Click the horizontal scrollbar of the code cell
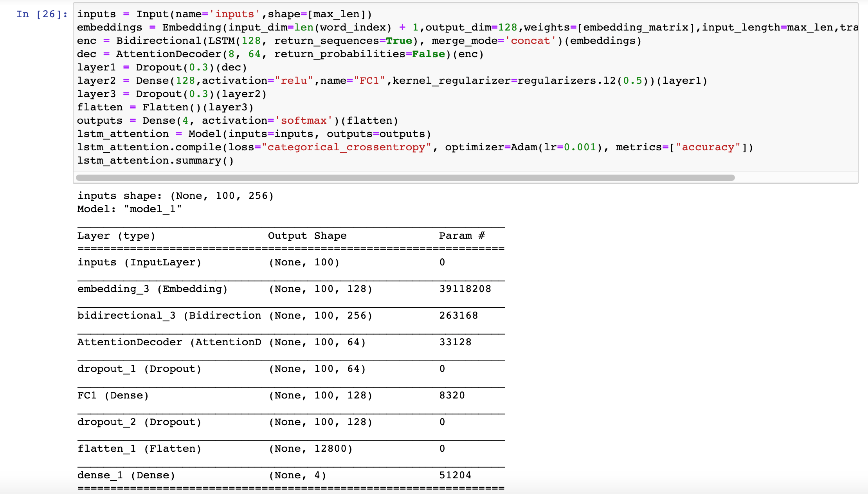Image resolution: width=868 pixels, height=494 pixels. pyautogui.click(x=405, y=178)
